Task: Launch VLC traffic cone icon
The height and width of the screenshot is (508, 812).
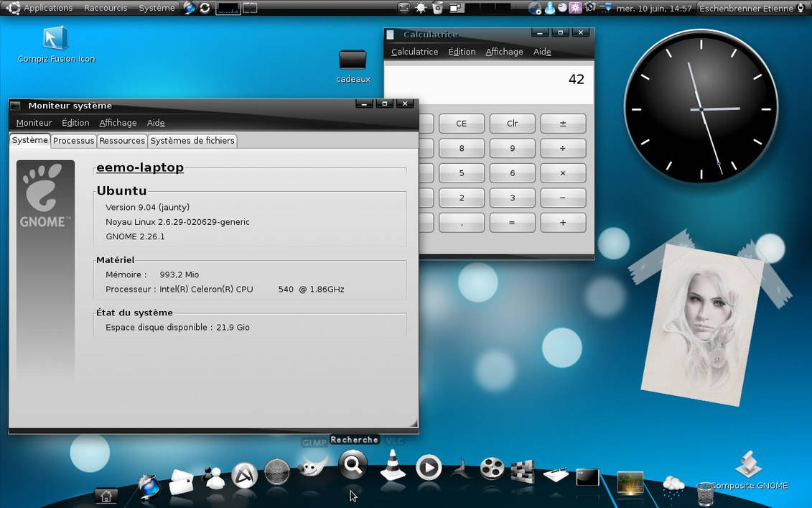Action: [x=393, y=465]
